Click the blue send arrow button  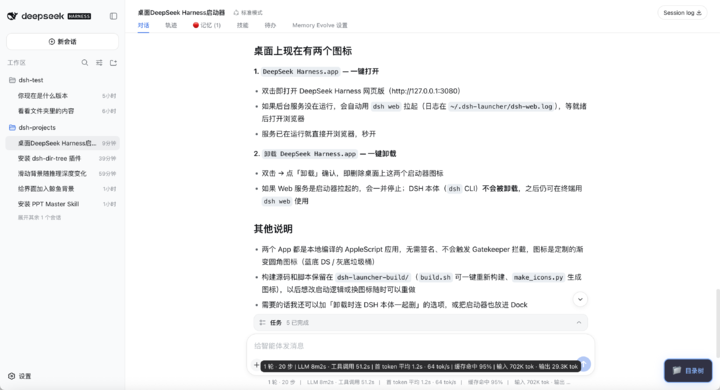coord(584,364)
